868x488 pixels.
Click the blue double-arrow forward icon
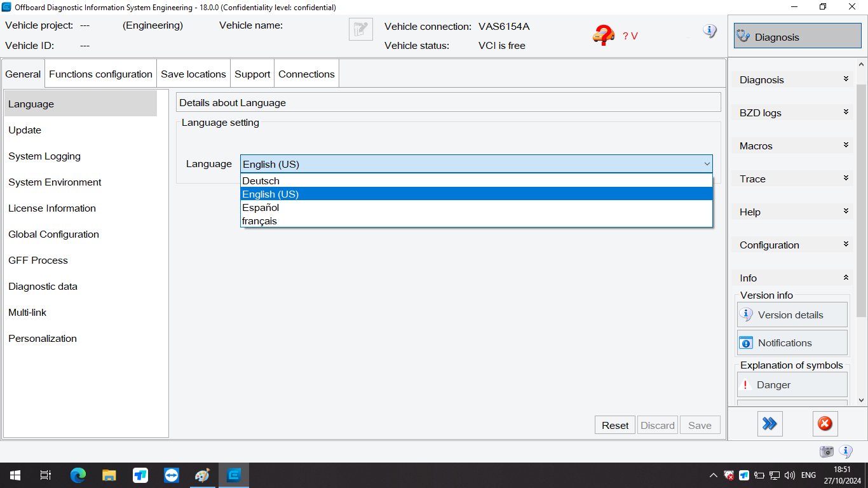pyautogui.click(x=770, y=423)
